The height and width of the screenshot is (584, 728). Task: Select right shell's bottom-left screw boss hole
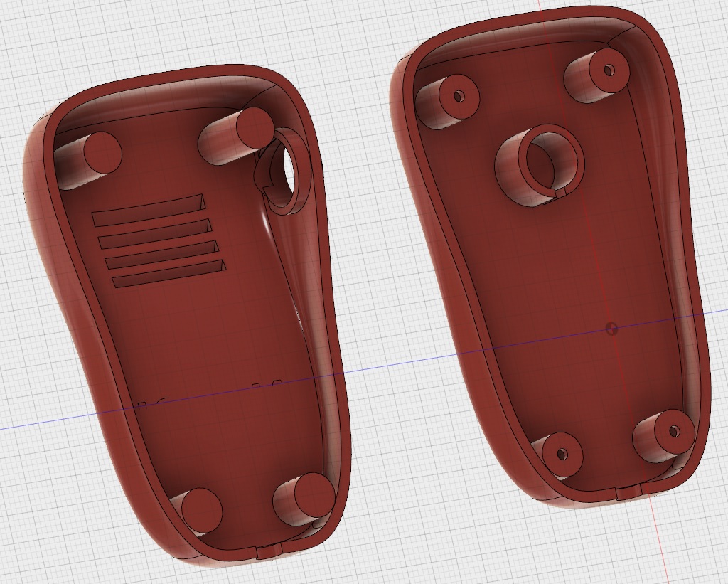[x=562, y=454]
